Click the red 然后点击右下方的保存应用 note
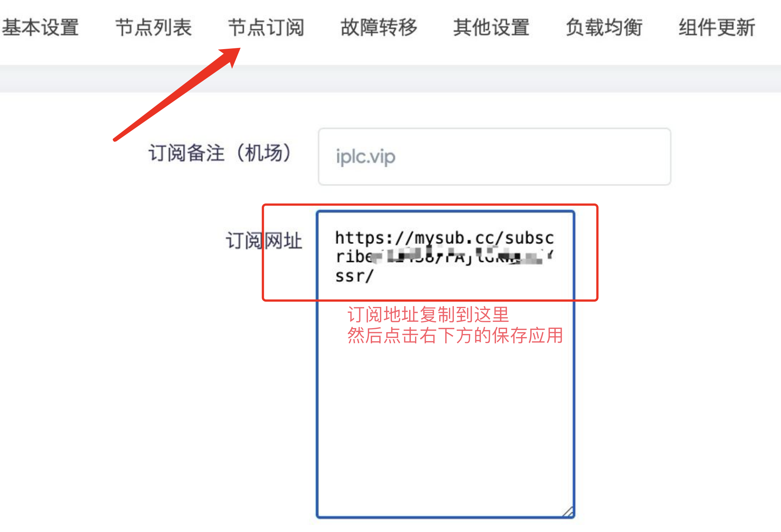781x532 pixels. 455,336
